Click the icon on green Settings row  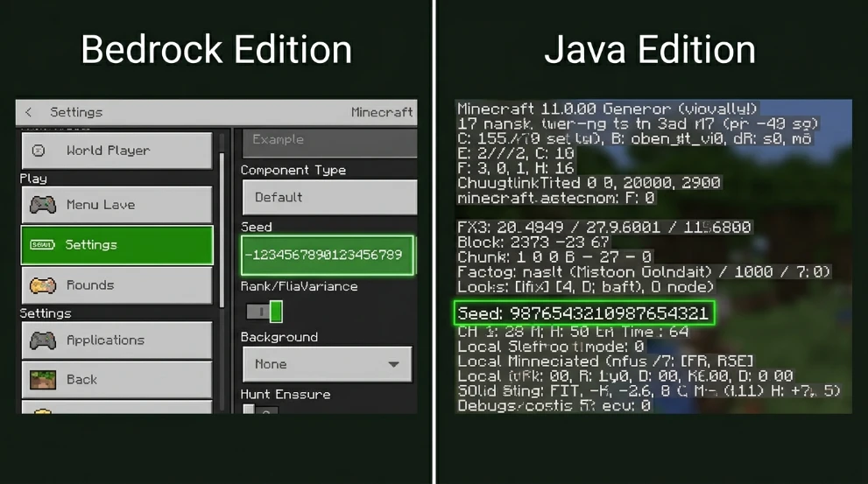coord(43,244)
